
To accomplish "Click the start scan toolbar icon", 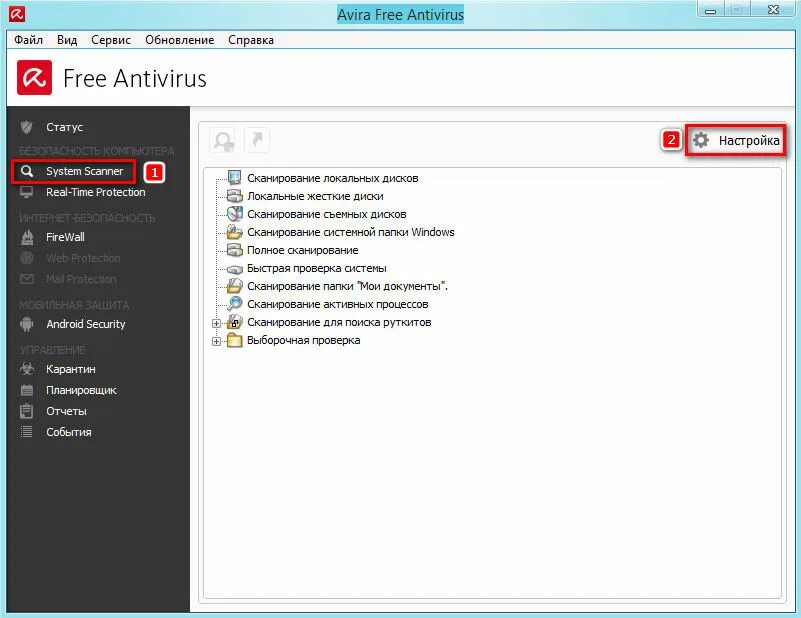I will tap(223, 140).
